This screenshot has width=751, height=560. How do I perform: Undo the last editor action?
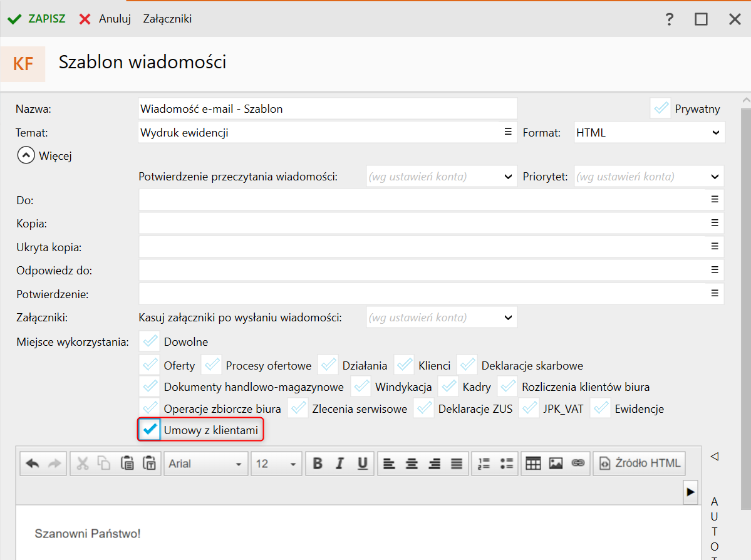point(32,464)
